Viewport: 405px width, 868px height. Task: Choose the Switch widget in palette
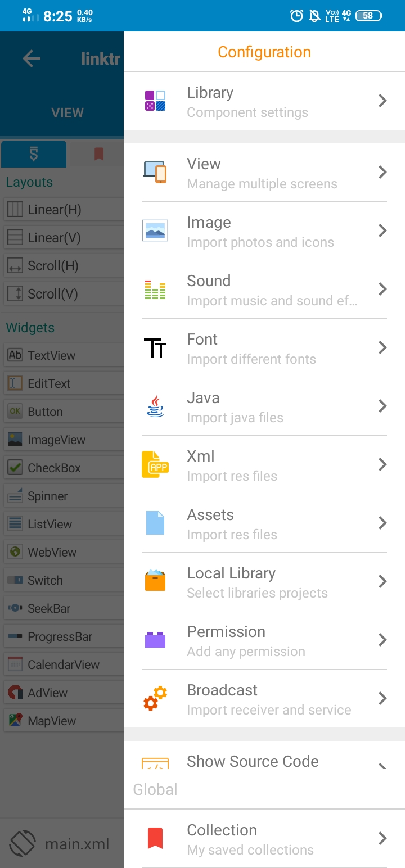tap(45, 580)
